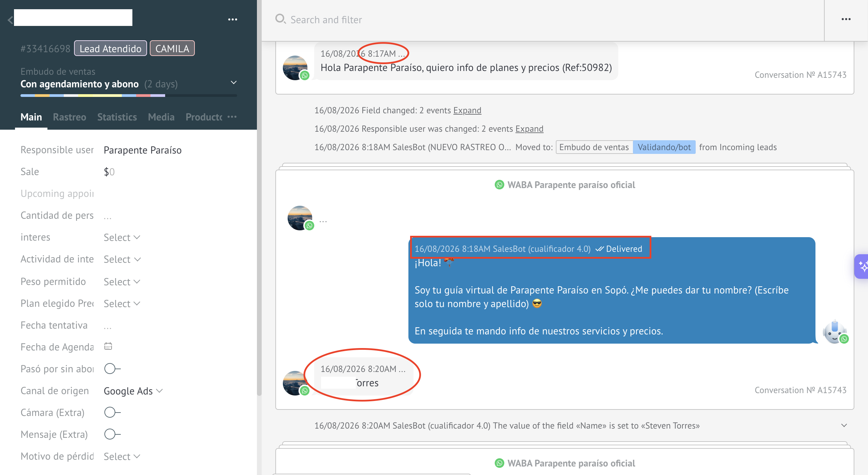
Task: Toggle the Pasó por sin abono switch
Action: click(112, 369)
